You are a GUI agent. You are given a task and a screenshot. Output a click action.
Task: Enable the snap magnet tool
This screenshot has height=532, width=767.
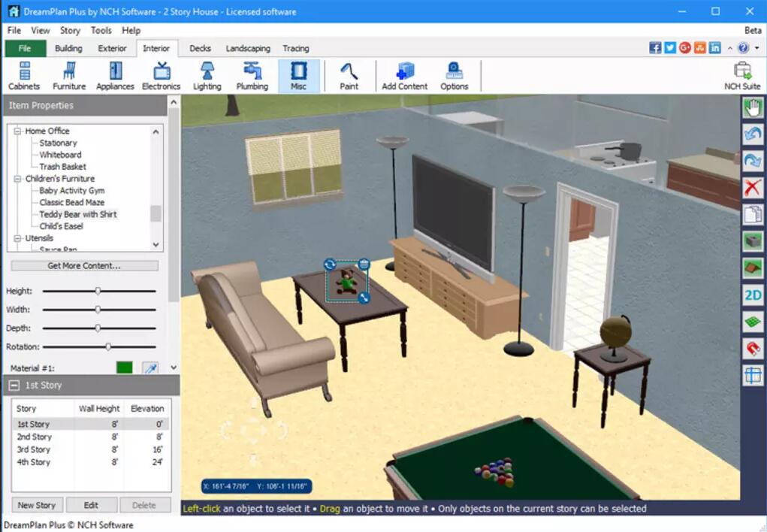(x=753, y=348)
